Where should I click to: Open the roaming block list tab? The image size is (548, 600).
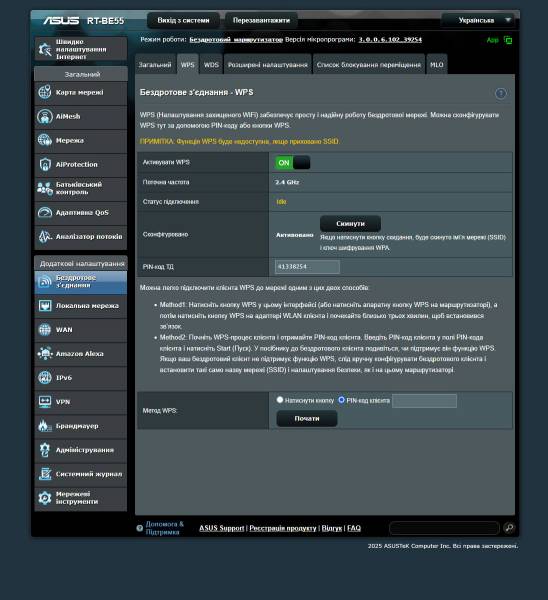pos(369,65)
